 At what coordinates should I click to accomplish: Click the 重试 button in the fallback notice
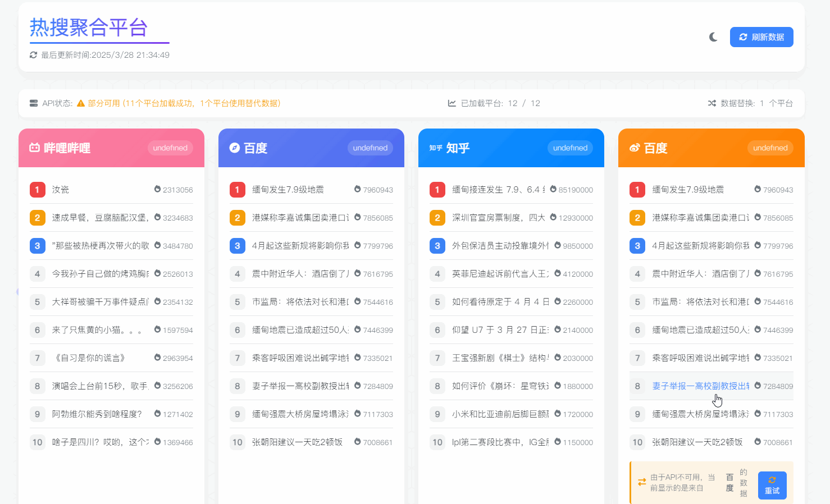click(x=772, y=484)
